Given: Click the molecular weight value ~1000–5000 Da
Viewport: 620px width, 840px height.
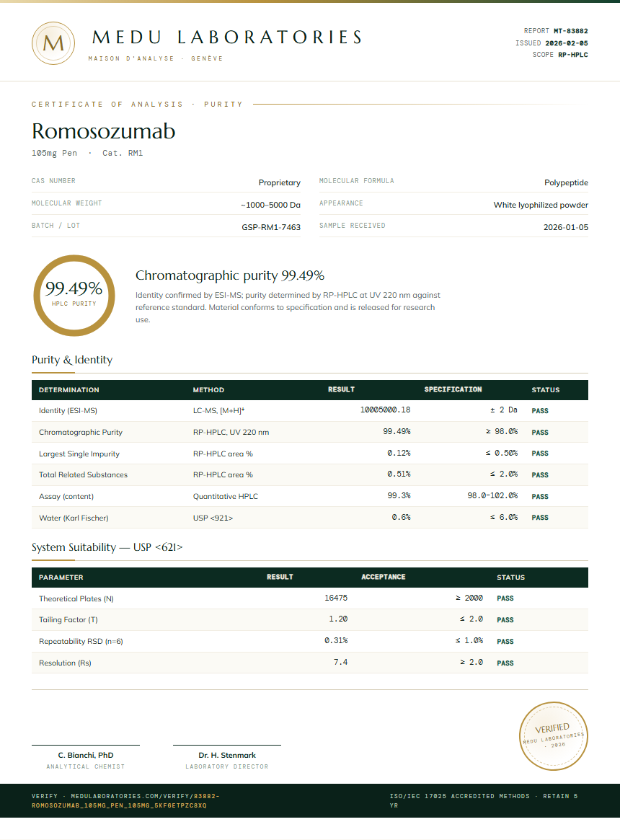Looking at the screenshot, I should 270,205.
